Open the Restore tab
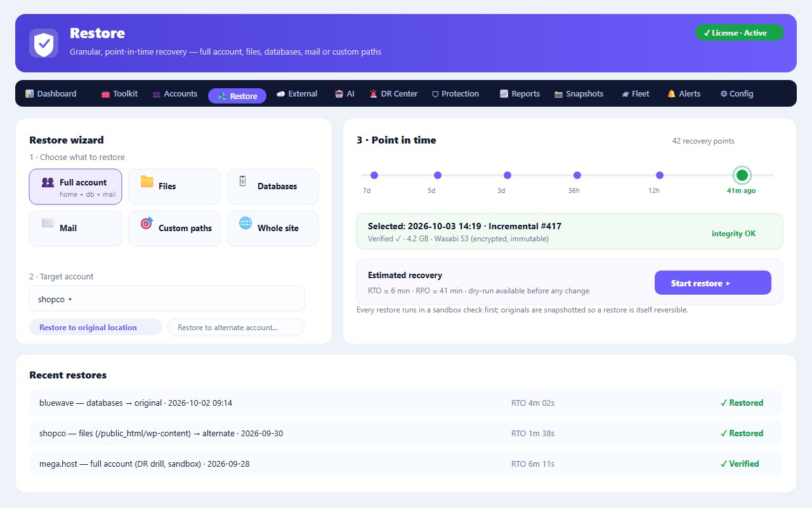 coord(237,96)
